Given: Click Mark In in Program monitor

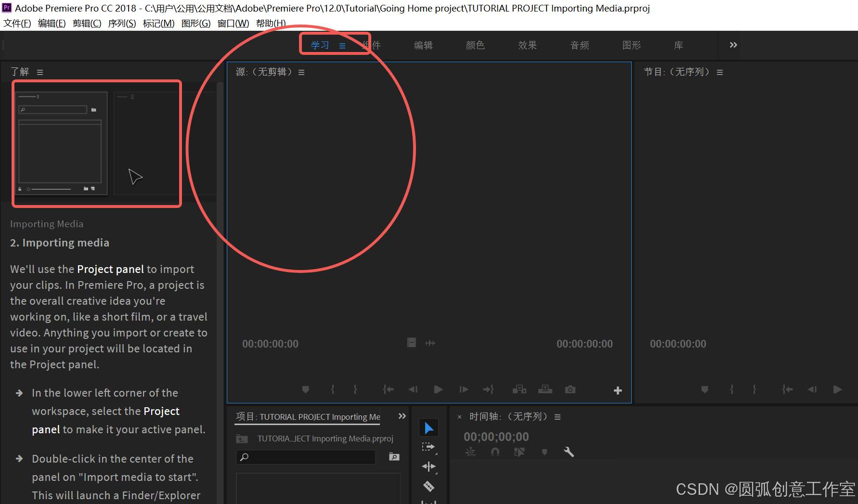Looking at the screenshot, I should tap(731, 389).
